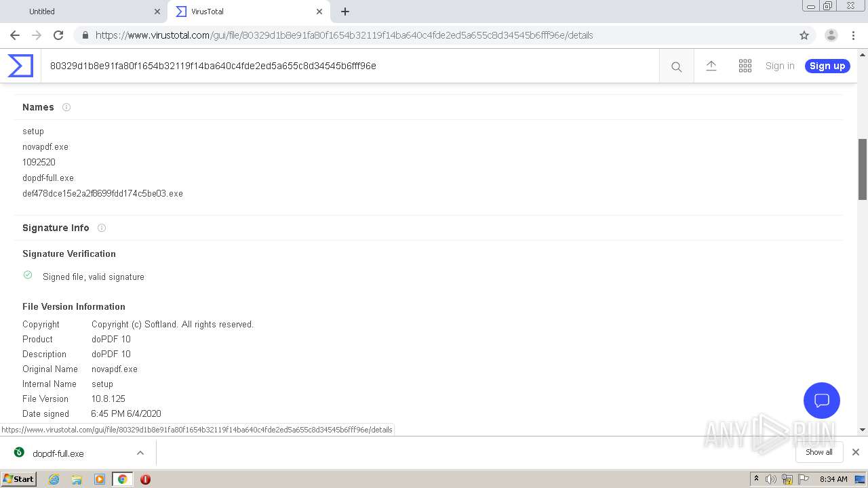Click the Signature Info help icon
Viewport: 868px width, 488px height.
click(x=102, y=228)
